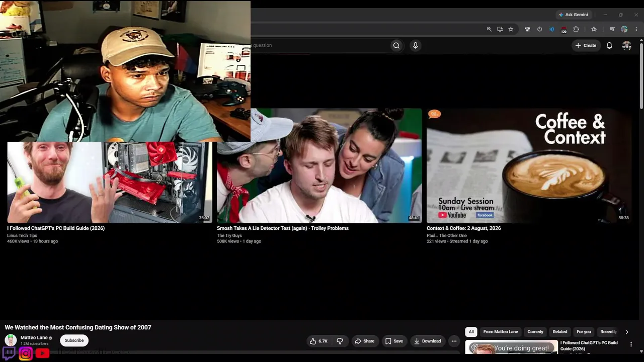Screen dimensions: 644x362
Task: Start voice search with the microphone icon
Action: (415, 46)
